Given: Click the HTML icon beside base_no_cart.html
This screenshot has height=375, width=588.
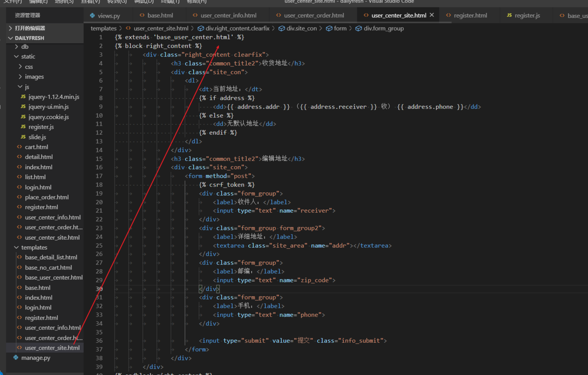Looking at the screenshot, I should tap(19, 268).
